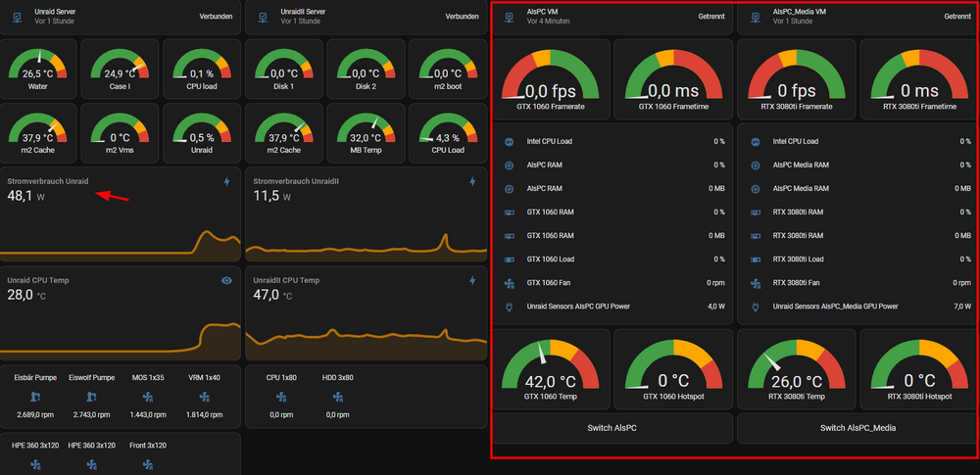Open the HDD 3x80 fan icon

[x=338, y=397]
